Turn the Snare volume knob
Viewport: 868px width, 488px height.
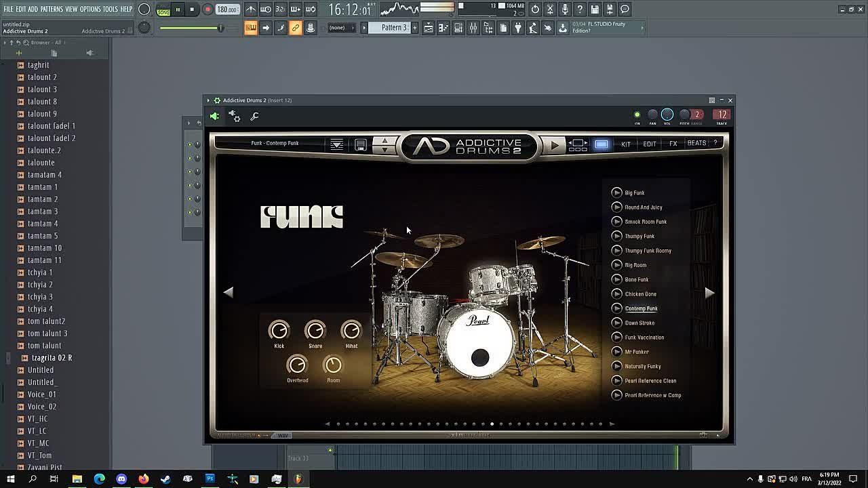(x=315, y=331)
